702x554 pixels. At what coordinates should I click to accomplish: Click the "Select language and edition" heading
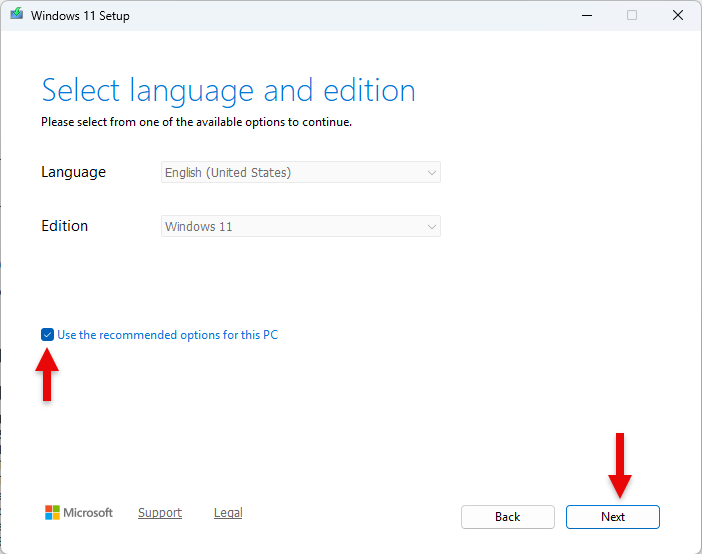click(x=228, y=91)
